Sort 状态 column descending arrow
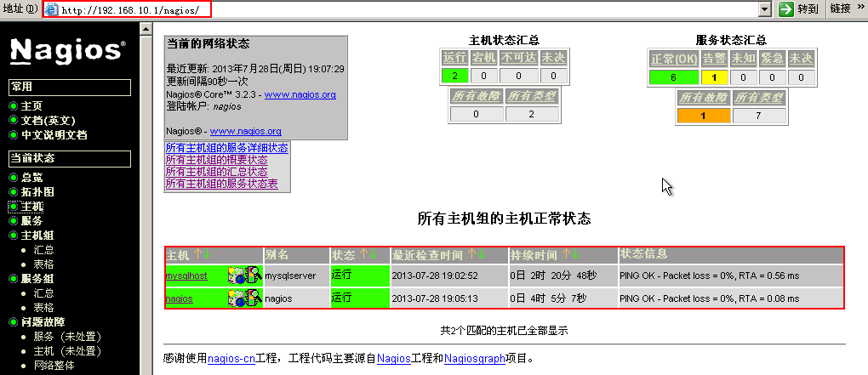This screenshot has height=375, width=868. pos(373,254)
